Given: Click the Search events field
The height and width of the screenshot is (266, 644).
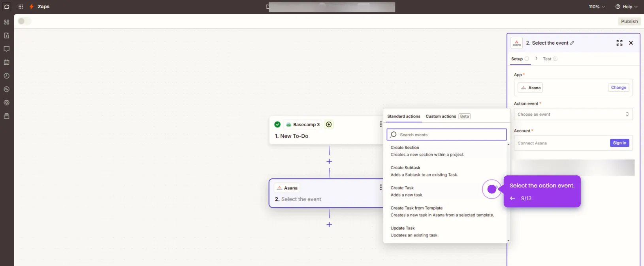Looking at the screenshot, I should click(446, 135).
